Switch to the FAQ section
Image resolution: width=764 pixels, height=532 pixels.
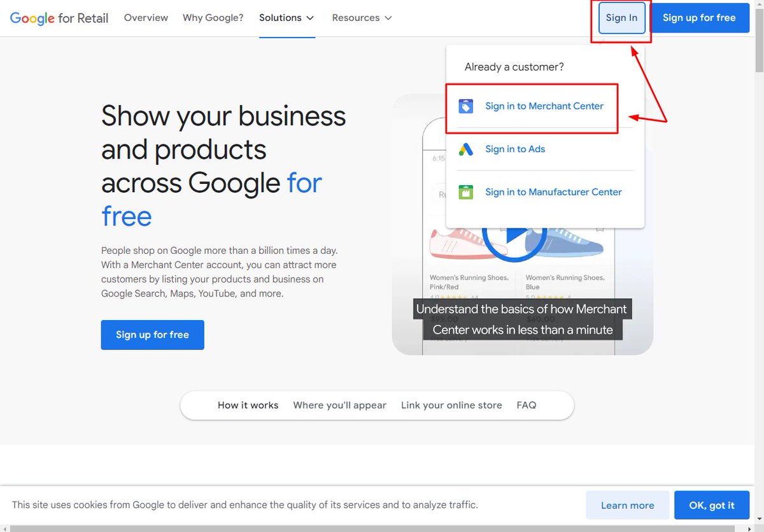(527, 405)
